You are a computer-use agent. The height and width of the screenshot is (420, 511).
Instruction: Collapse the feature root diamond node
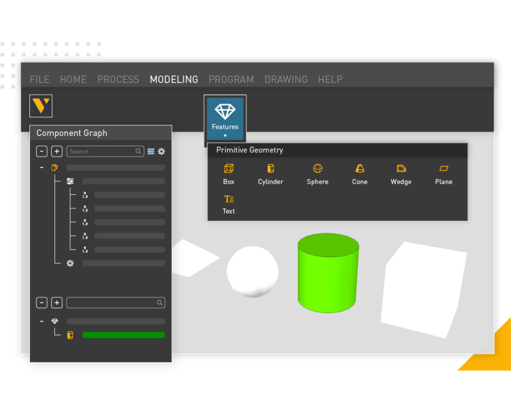[42, 321]
